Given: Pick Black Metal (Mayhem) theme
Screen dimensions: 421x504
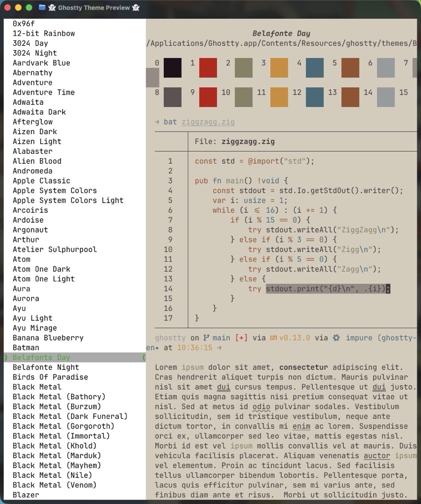Looking at the screenshot, I should coord(57,465).
